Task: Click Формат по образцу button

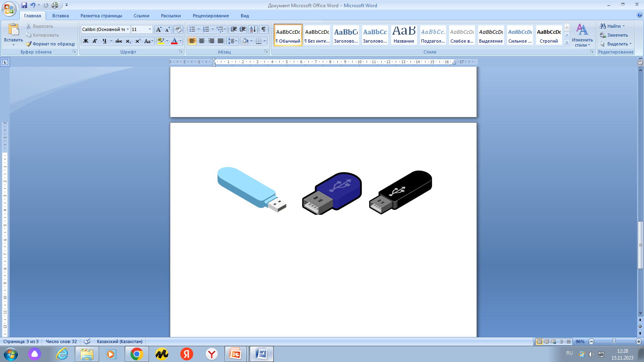Action: 50,44
